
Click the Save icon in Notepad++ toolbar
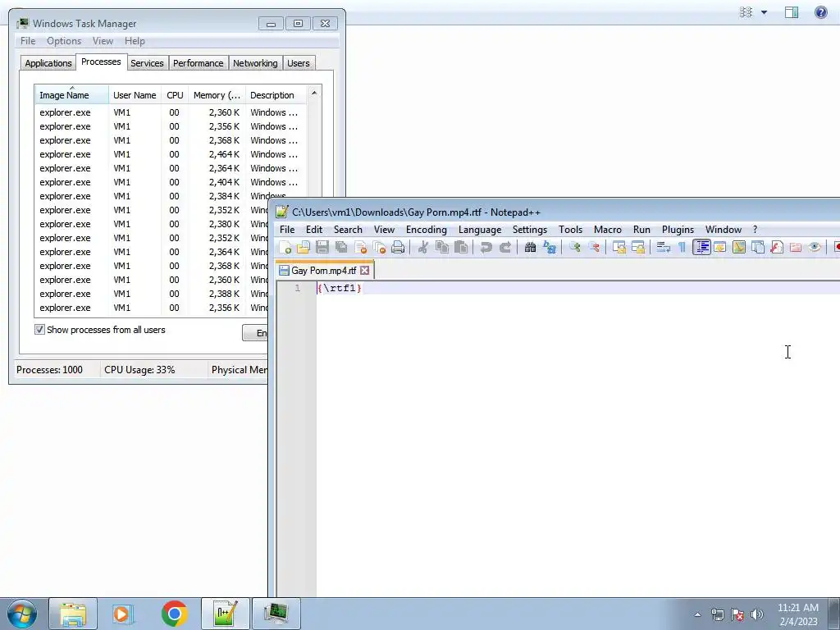coord(322,247)
